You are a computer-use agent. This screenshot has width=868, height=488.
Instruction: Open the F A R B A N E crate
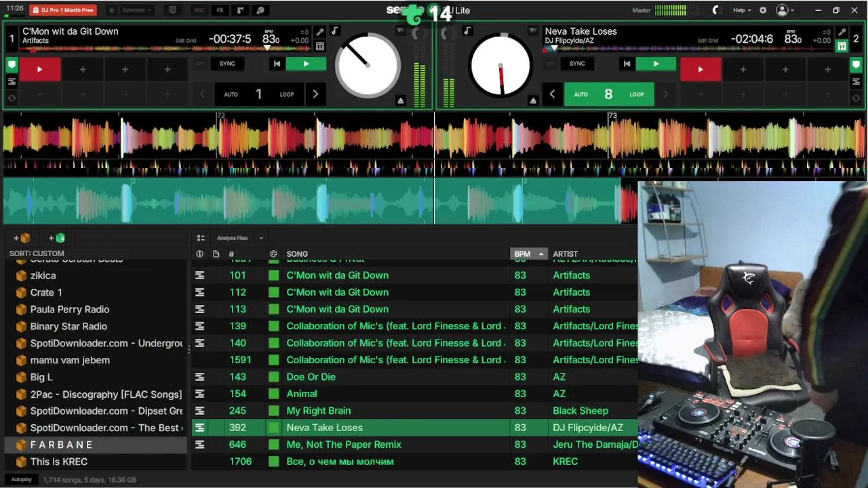[x=95, y=445]
